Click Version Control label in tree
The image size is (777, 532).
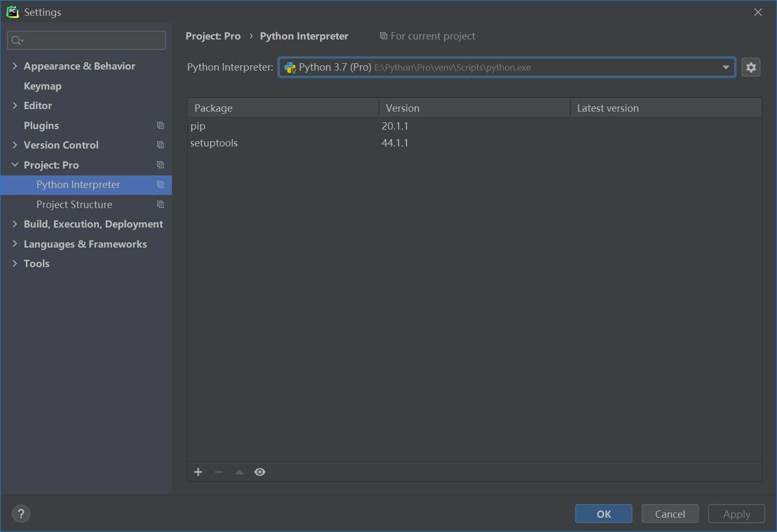click(61, 145)
